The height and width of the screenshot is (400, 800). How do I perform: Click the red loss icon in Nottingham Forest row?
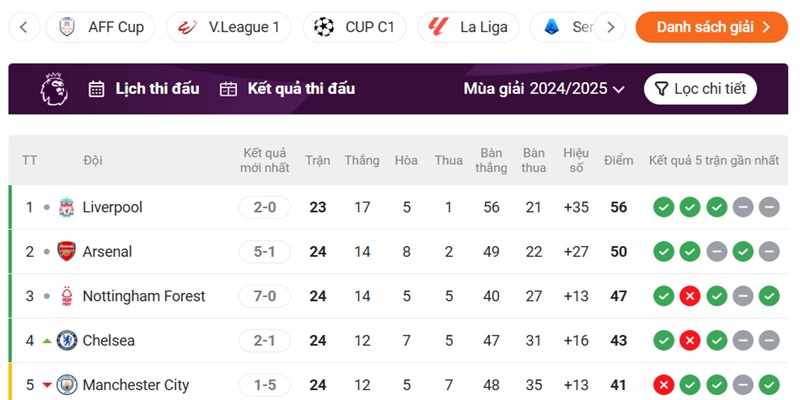690,296
